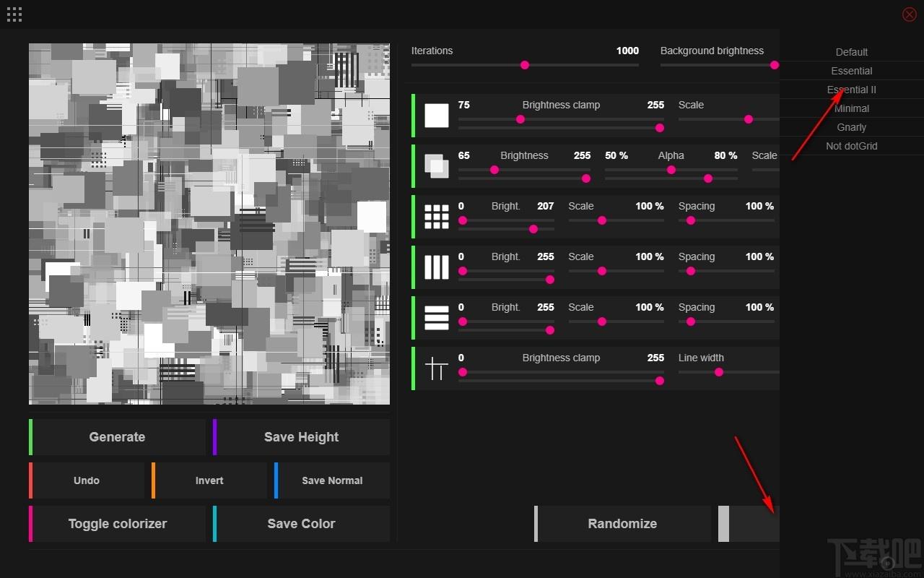The image size is (924, 578).
Task: Click Save Color button
Action: click(x=301, y=524)
